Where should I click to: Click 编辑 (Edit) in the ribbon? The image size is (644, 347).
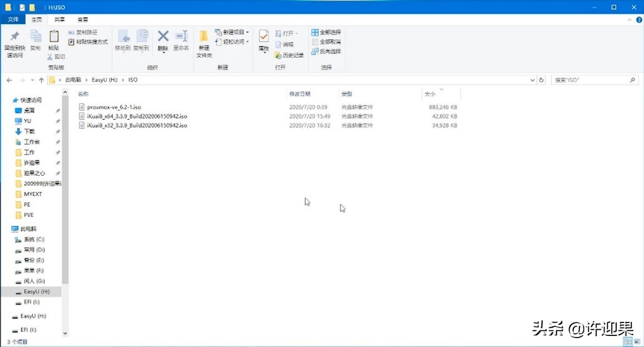coord(284,44)
